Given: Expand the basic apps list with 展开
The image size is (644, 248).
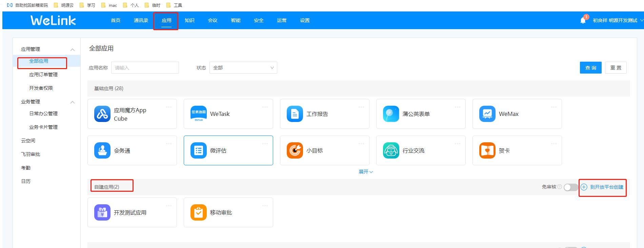Looking at the screenshot, I should [366, 172].
